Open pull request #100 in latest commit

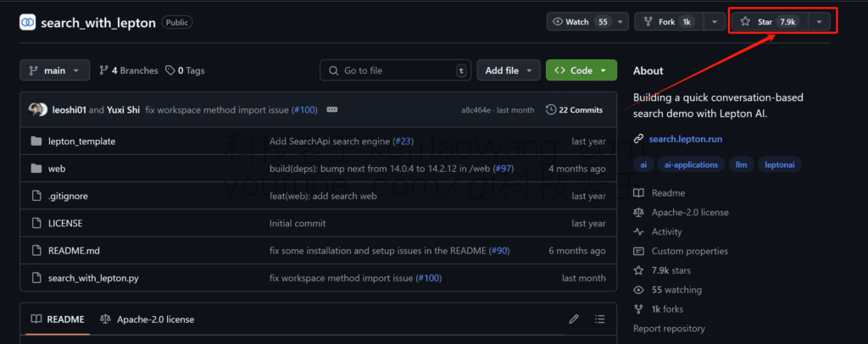tap(305, 109)
